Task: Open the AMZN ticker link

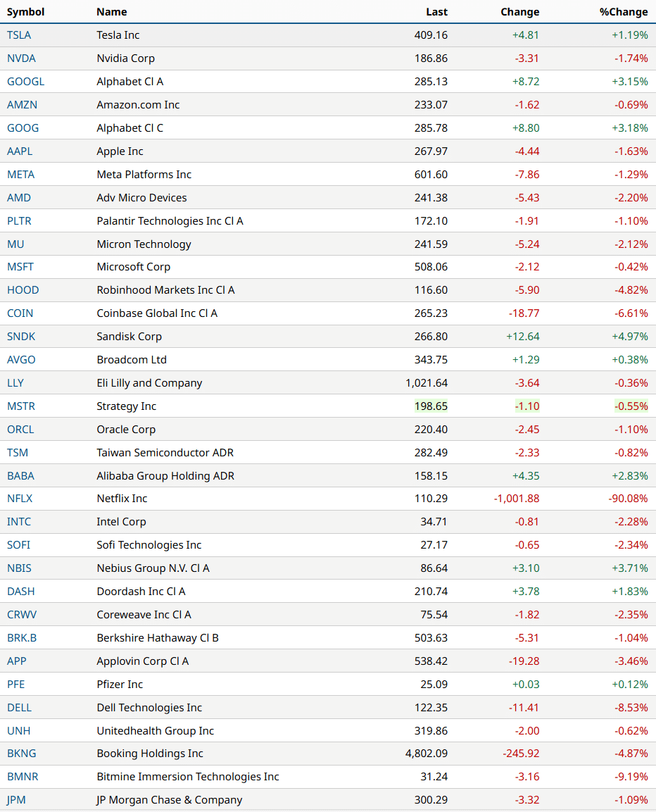Action: 23,105
